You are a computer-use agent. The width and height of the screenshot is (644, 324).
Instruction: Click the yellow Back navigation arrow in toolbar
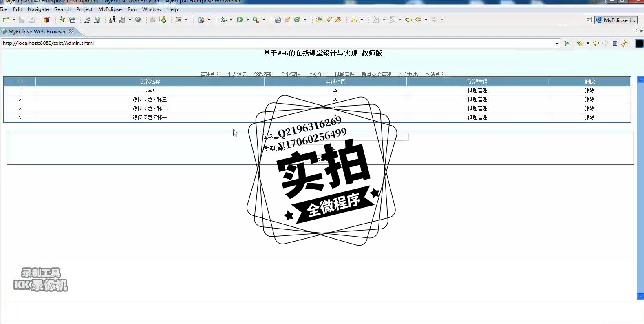tap(418, 20)
